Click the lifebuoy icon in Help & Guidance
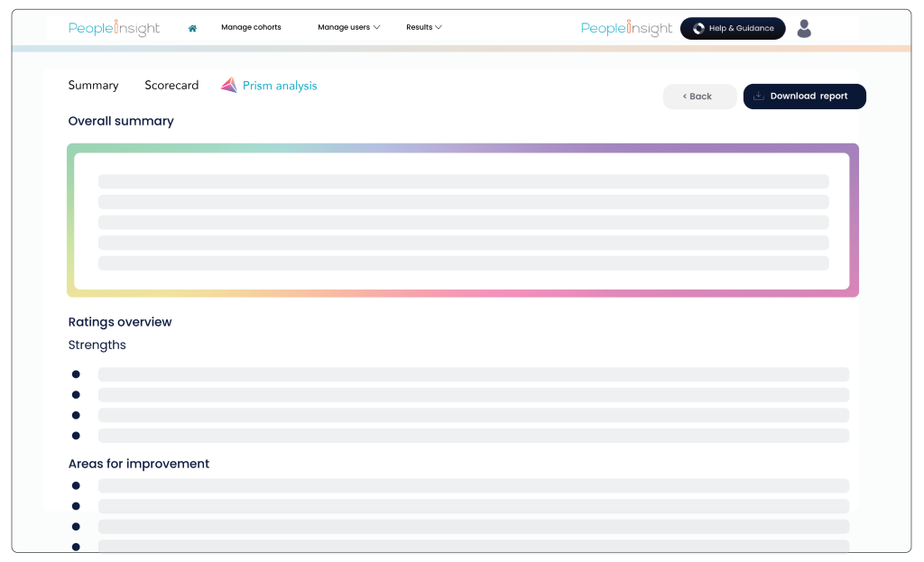The width and height of the screenshot is (924, 562). (698, 28)
